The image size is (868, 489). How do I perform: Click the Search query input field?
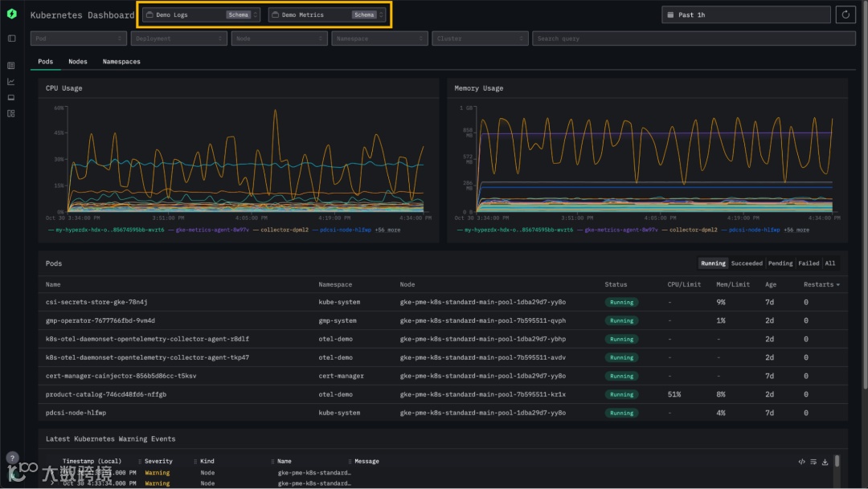coord(694,39)
